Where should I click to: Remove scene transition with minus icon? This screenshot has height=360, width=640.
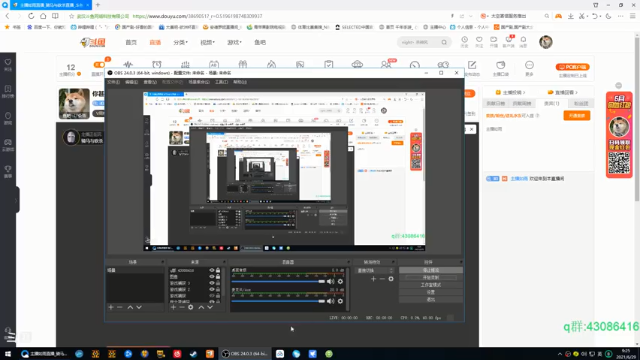tap(382, 279)
